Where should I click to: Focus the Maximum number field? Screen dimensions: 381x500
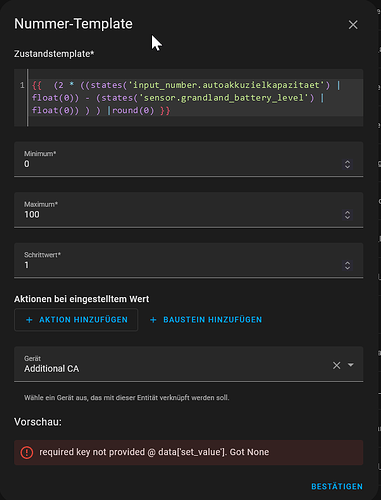tap(188, 210)
